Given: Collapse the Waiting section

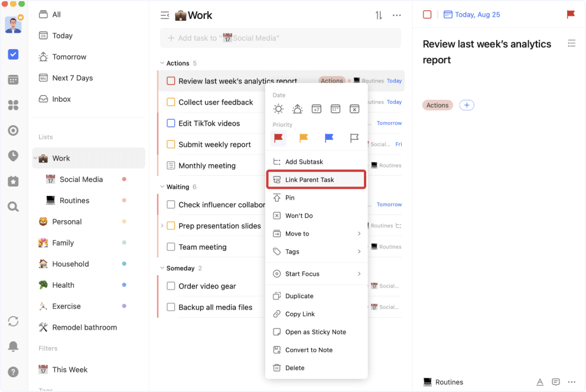Looking at the screenshot, I should 162,187.
